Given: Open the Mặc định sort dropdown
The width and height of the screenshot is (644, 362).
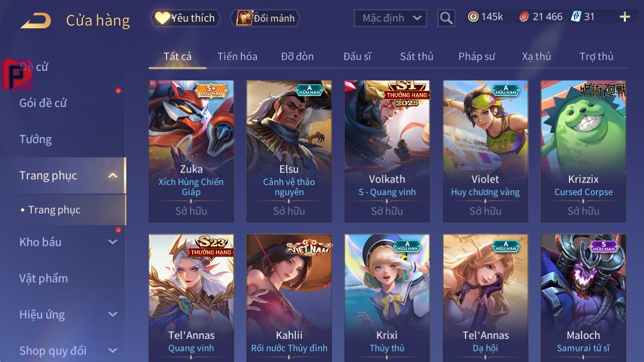Looking at the screenshot, I should coord(390,18).
